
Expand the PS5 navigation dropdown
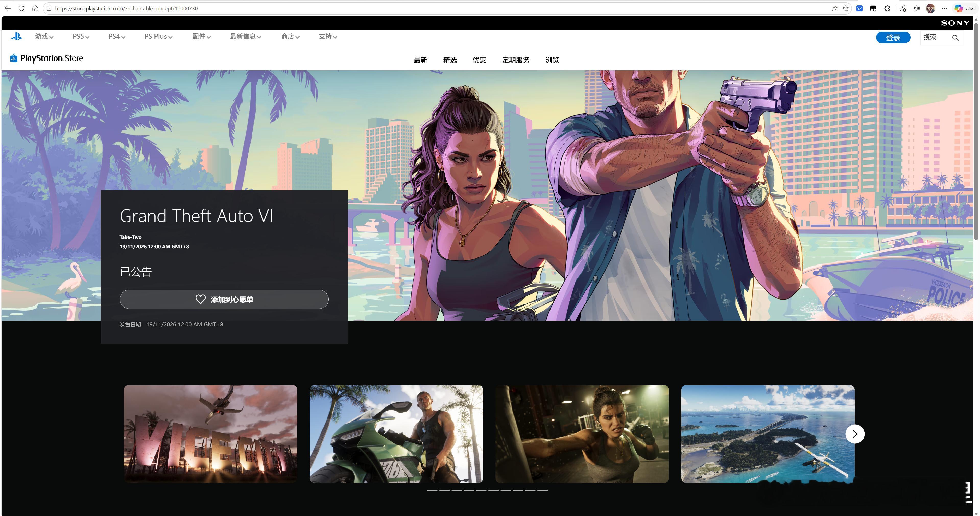[81, 37]
